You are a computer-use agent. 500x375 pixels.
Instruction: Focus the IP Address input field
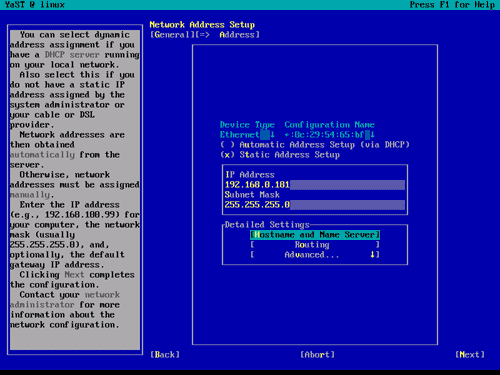[x=315, y=185]
